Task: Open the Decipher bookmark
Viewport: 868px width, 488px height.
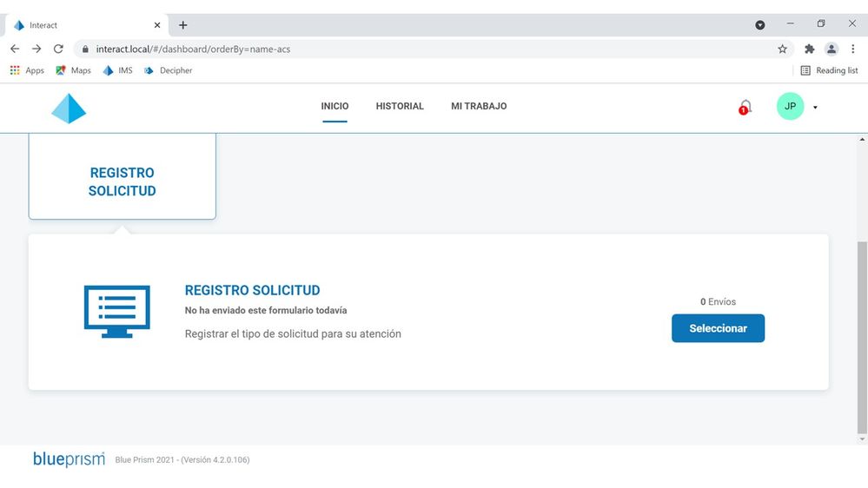Action: click(x=168, y=70)
